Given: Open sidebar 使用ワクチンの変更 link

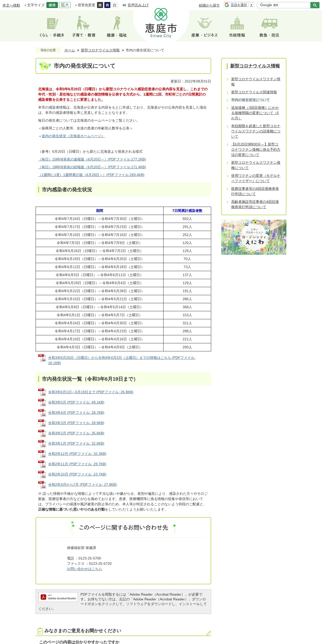Looking at the screenshot, I should click(x=256, y=178).
